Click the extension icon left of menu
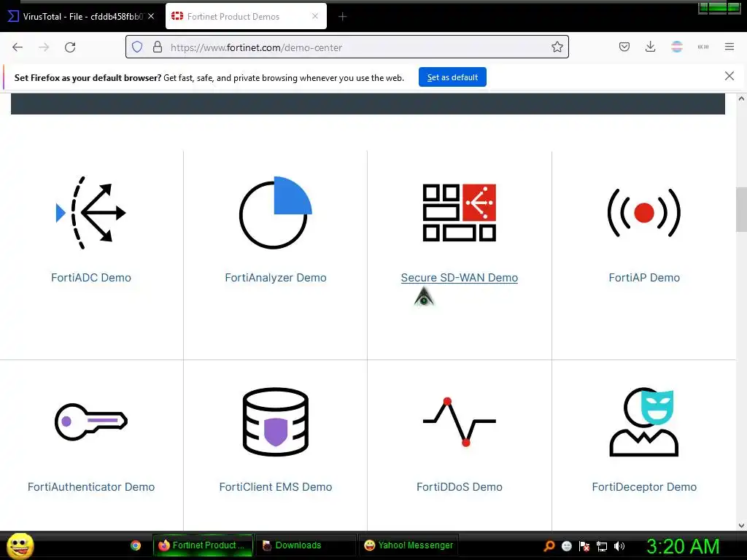The image size is (747, 560). point(703,47)
